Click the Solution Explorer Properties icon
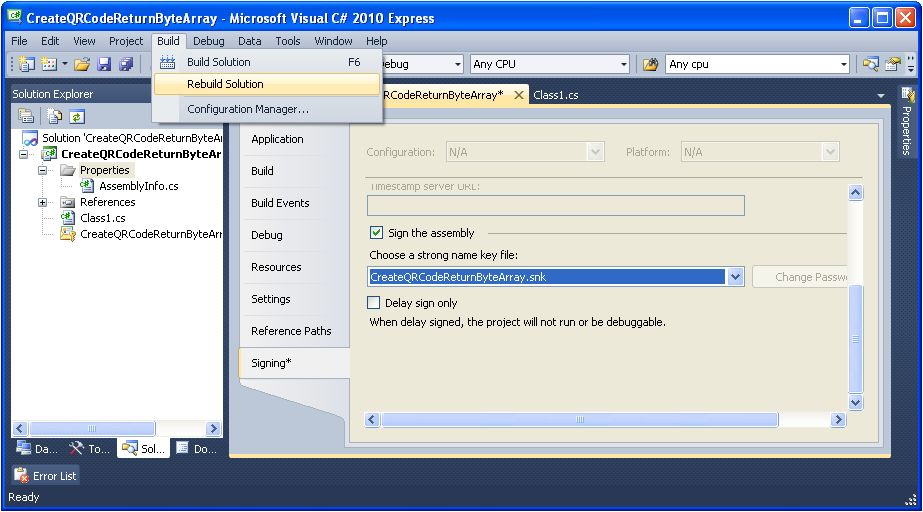The width and height of the screenshot is (923, 512). [x=26, y=116]
